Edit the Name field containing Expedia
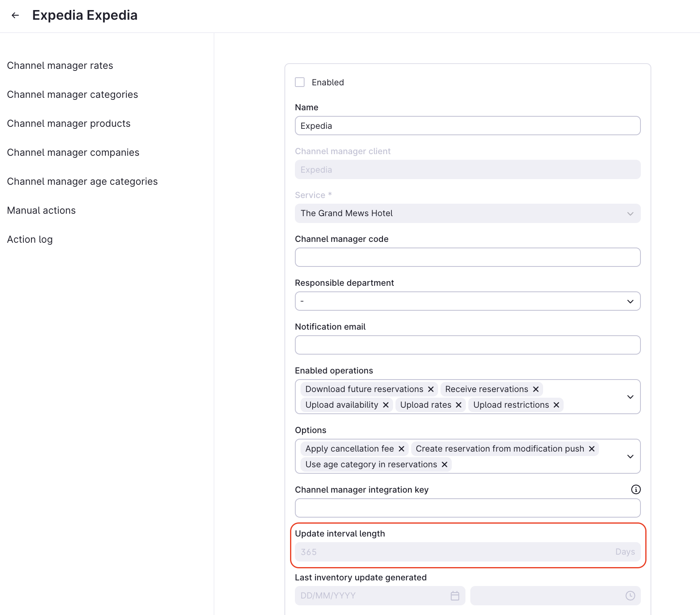Screen dimensions: 700x615 pos(467,126)
